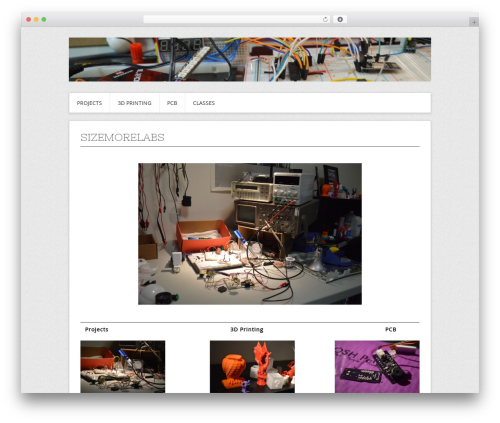Click the breadboard wires header banner

point(250,59)
